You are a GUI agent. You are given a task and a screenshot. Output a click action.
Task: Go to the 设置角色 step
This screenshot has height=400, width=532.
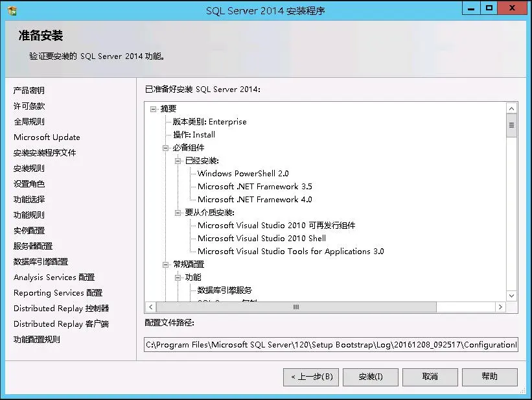[29, 184]
